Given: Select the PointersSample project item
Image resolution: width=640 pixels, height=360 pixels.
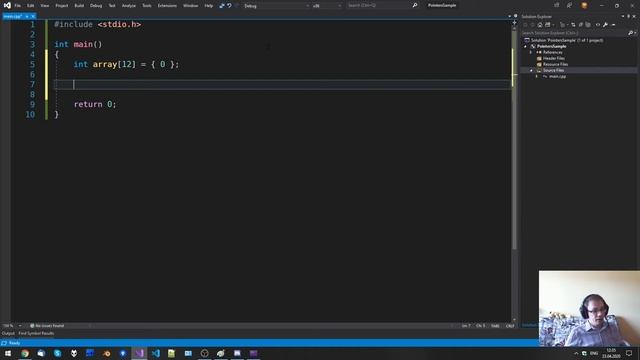Looking at the screenshot, I should 551,47.
